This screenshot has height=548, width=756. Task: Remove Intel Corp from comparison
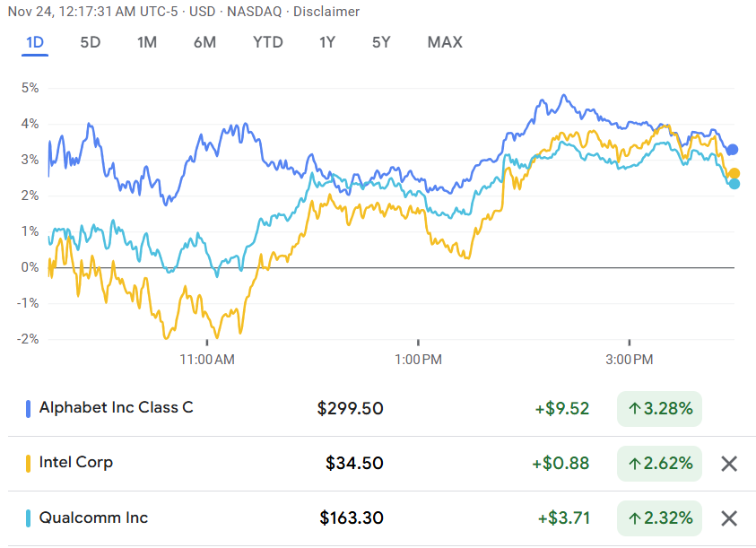pos(729,464)
